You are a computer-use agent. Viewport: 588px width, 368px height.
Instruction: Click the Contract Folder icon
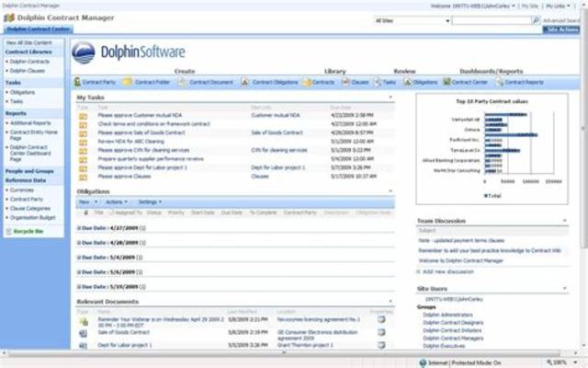(128, 82)
